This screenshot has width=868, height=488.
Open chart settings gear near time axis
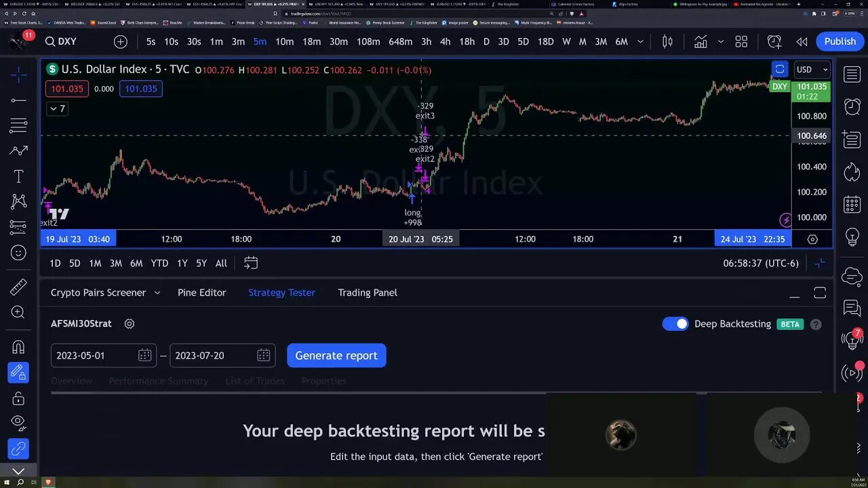(x=812, y=239)
